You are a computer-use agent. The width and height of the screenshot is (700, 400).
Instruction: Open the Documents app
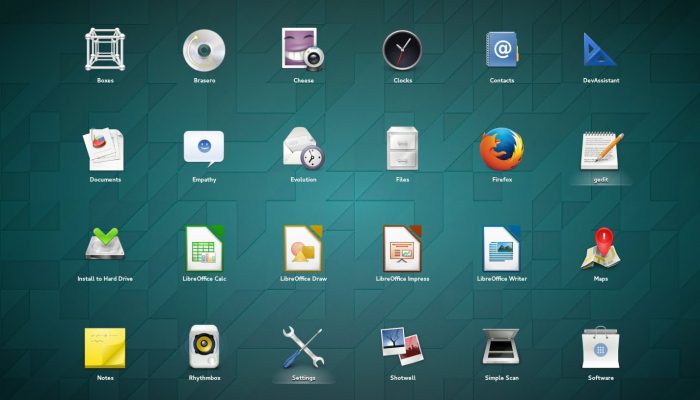[104, 149]
